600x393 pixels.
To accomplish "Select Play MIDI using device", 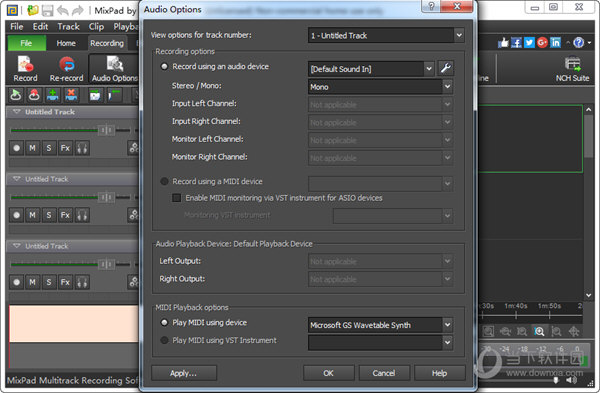I will tap(164, 323).
